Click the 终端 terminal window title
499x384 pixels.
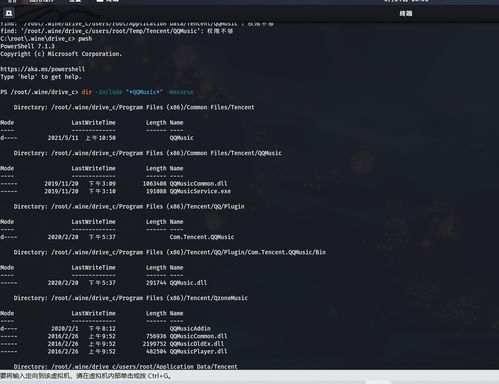[406, 13]
